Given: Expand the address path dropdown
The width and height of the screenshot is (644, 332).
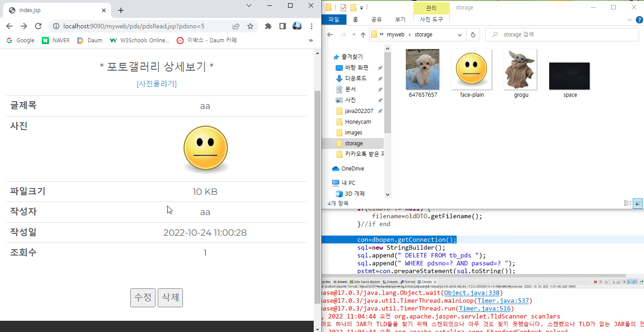Looking at the screenshot, I should (459, 35).
